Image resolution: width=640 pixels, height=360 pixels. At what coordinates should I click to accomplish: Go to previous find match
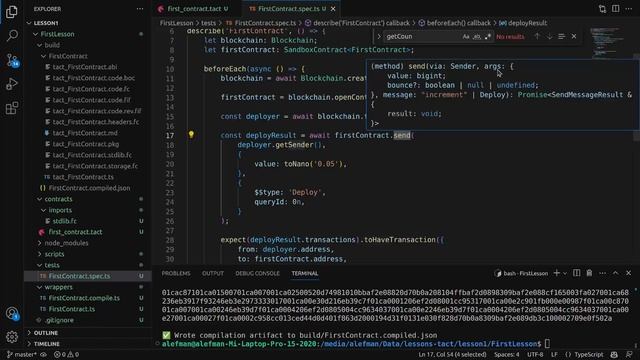tap(537, 36)
